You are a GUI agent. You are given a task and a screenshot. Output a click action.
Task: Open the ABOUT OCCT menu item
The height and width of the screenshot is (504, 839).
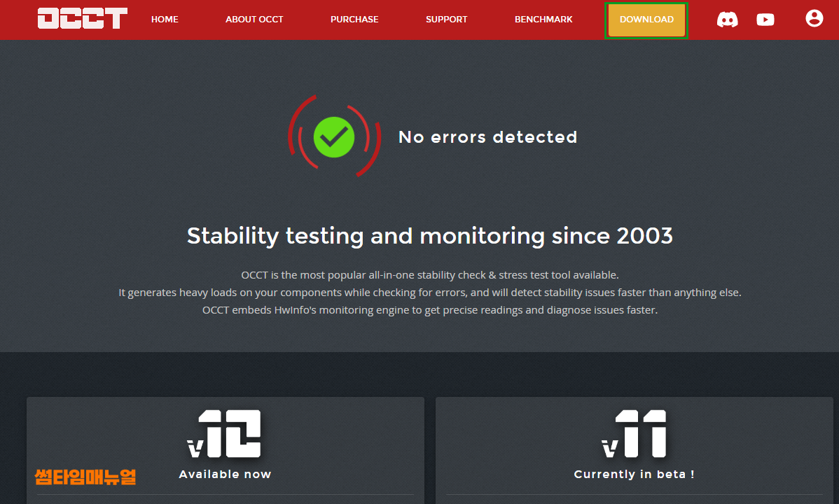(x=254, y=20)
